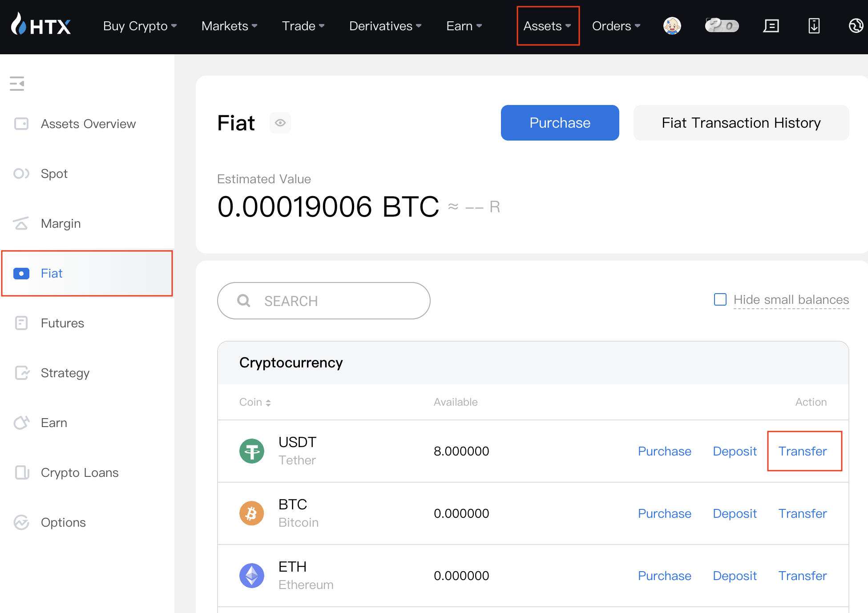Collapse the sidebar menu icon
The image size is (868, 613).
point(17,84)
